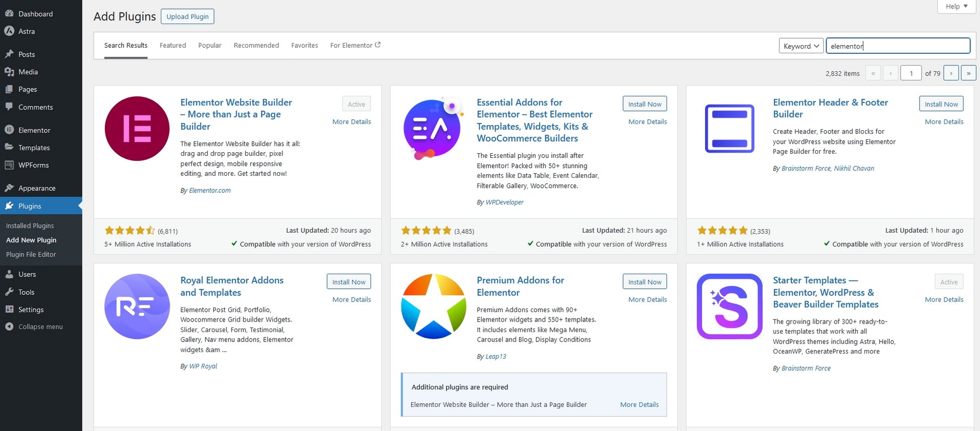Viewport: 980px width, 431px height.
Task: Go to the next results page
Action: pos(951,73)
